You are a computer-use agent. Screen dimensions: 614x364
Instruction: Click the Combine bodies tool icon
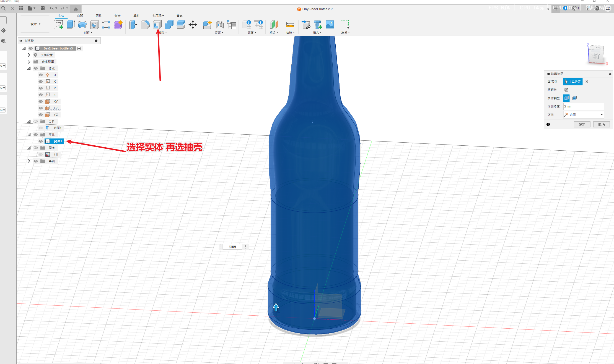coord(169,25)
